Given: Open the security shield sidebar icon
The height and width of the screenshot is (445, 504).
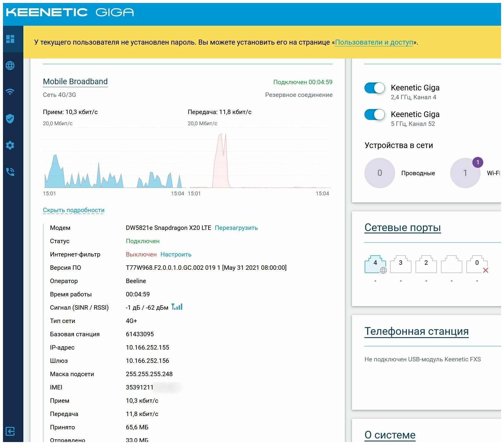Looking at the screenshot, I should (10, 118).
